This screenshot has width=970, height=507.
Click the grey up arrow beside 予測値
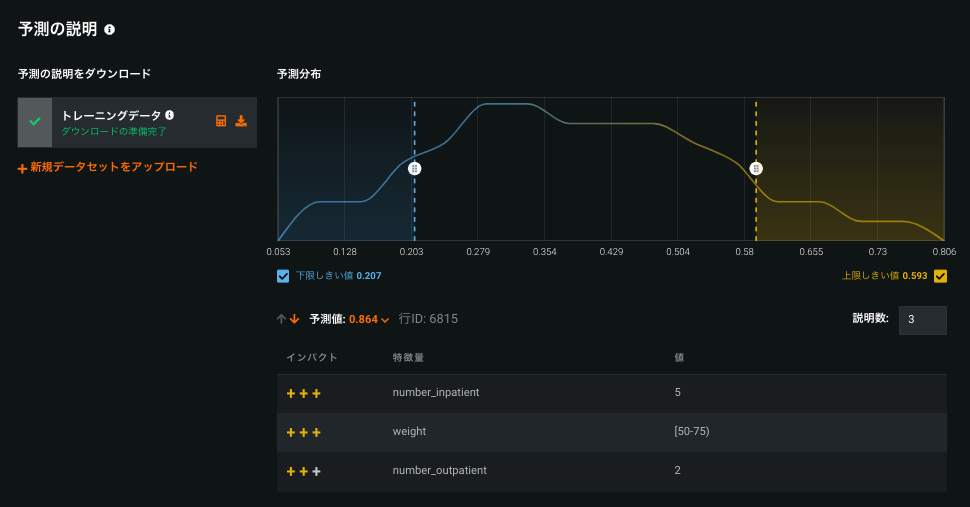click(x=282, y=319)
